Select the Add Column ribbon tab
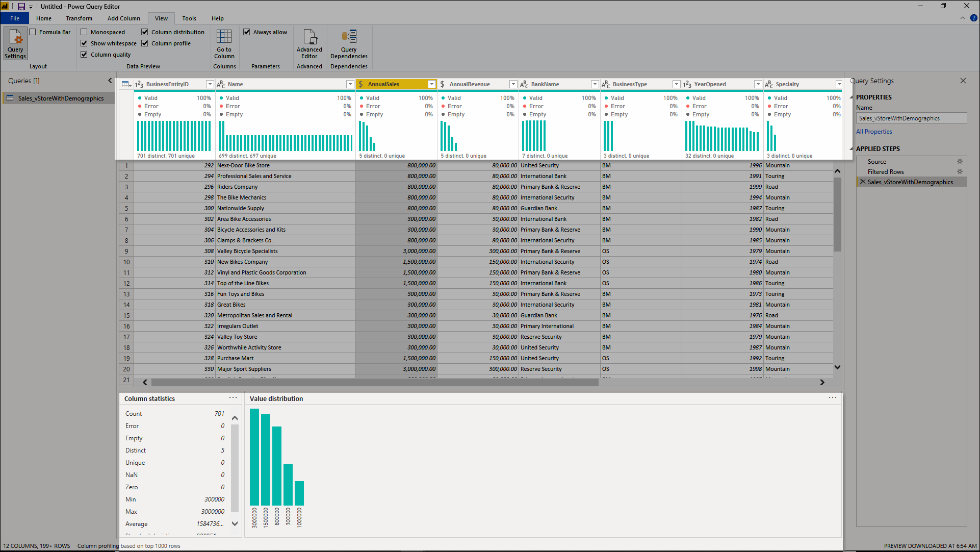 pos(123,18)
